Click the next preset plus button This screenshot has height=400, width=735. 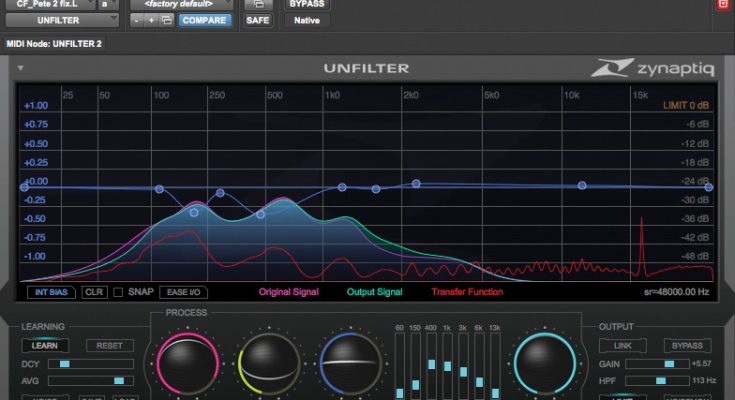[x=151, y=20]
